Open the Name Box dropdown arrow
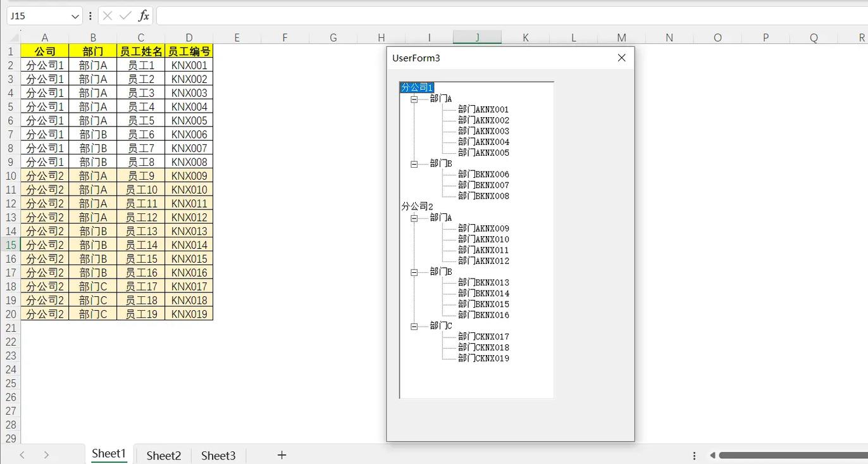The width and height of the screenshot is (868, 464). pyautogui.click(x=76, y=16)
